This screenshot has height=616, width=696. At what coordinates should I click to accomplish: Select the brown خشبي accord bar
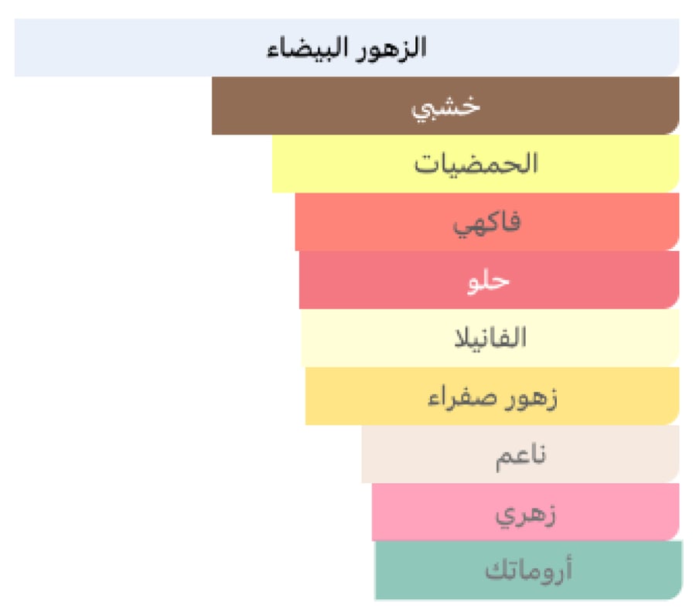[445, 106]
